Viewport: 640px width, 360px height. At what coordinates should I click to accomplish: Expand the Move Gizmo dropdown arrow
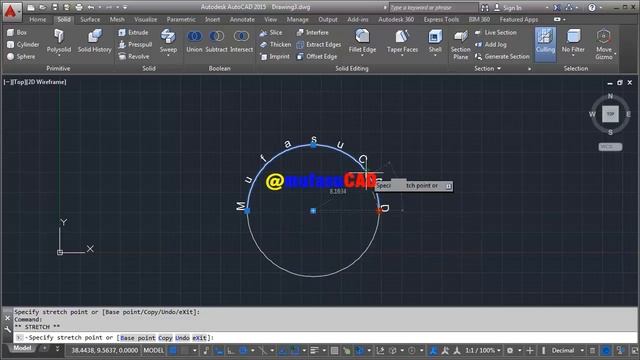pos(615,53)
